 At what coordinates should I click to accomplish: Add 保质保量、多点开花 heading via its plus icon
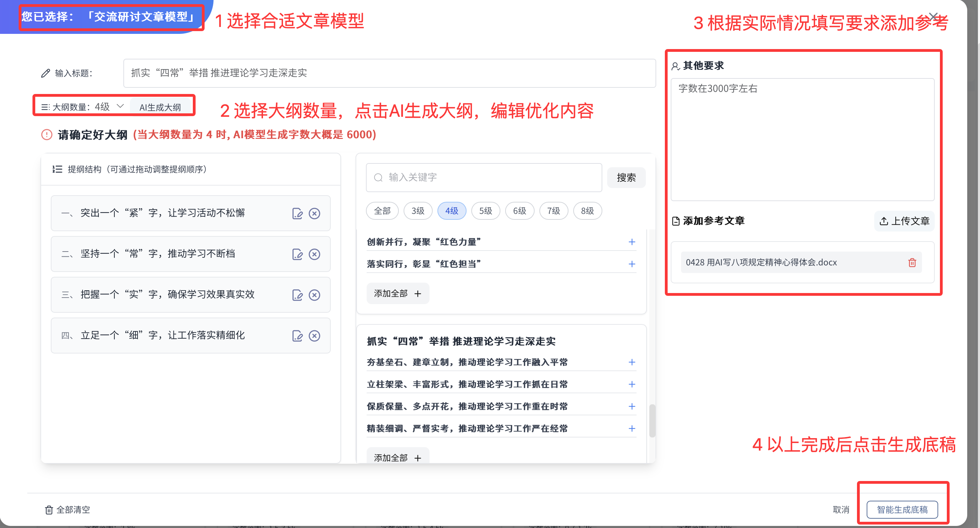(x=632, y=406)
